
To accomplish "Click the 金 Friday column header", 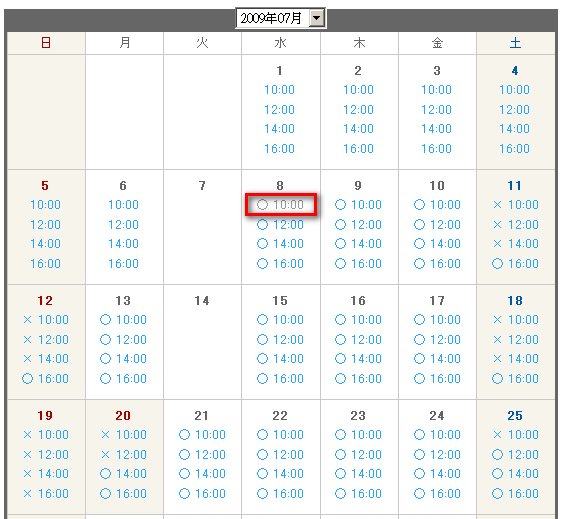I will tap(437, 43).
